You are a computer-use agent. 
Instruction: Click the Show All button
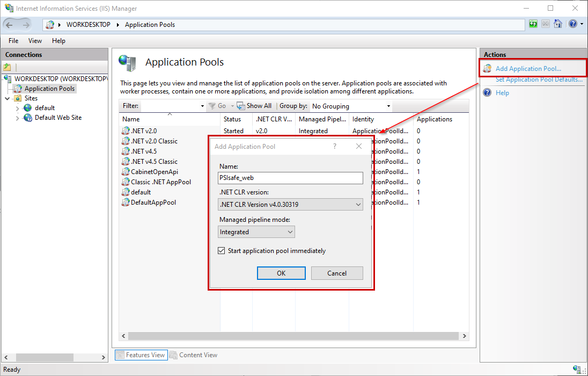click(x=254, y=106)
